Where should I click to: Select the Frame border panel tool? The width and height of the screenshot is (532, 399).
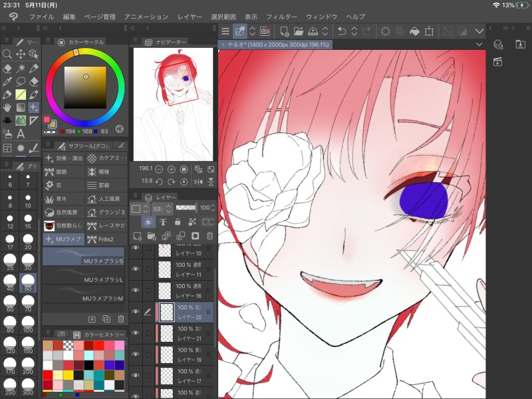click(7, 148)
